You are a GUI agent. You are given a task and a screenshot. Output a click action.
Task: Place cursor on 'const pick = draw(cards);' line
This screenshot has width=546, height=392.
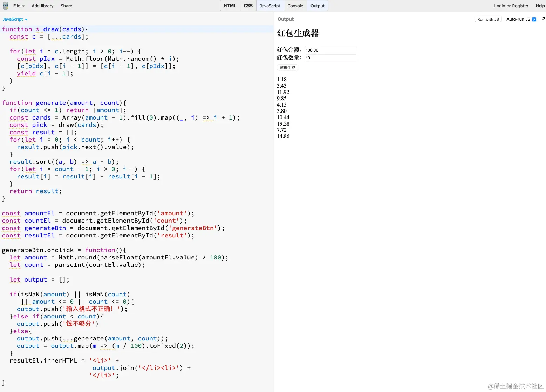(56, 125)
